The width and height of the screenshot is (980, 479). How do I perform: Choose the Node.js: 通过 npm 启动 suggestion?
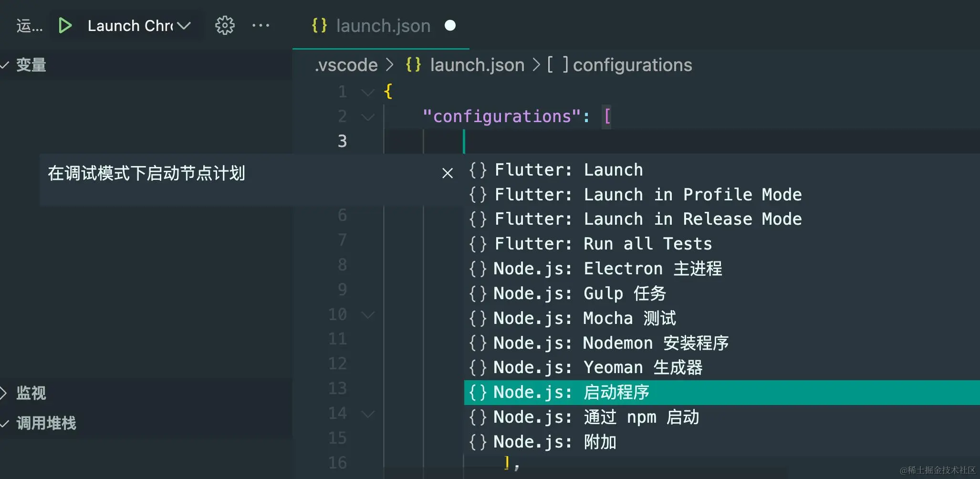(x=722, y=417)
